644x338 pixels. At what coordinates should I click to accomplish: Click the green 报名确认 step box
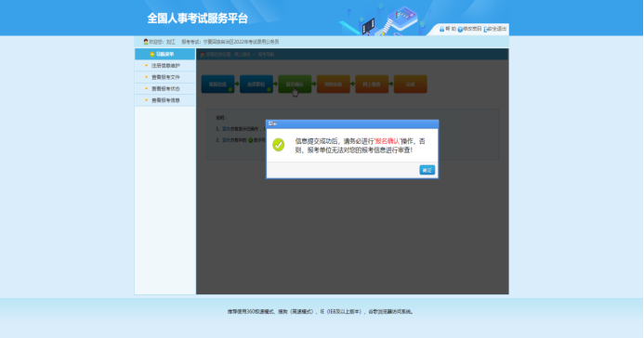click(x=295, y=84)
